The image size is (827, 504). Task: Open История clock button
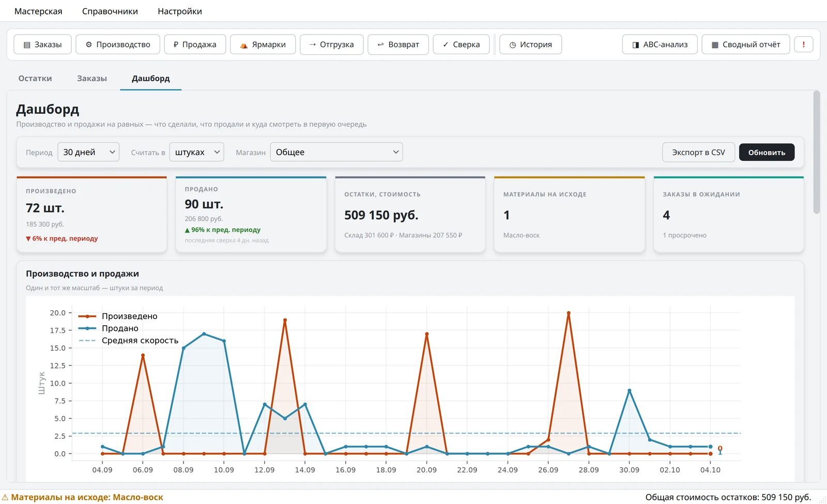530,44
